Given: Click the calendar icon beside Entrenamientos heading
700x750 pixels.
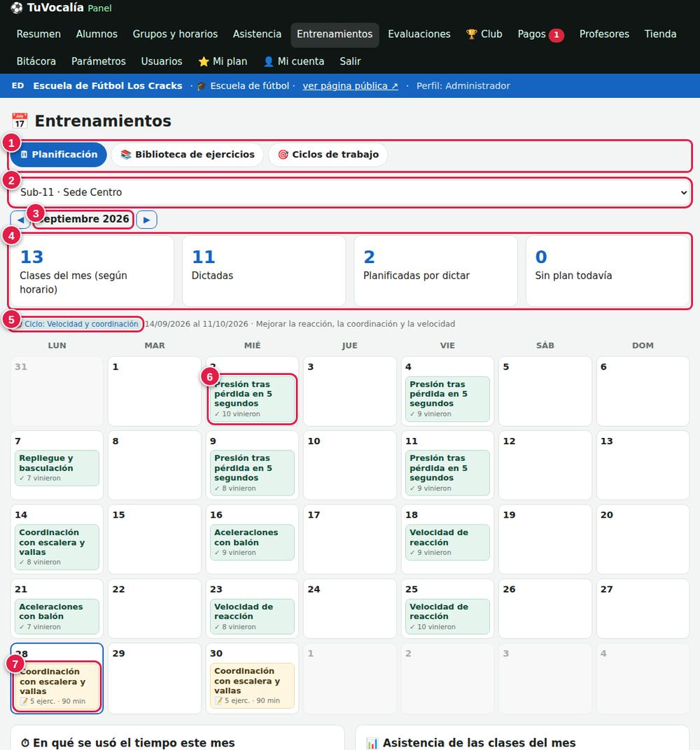Looking at the screenshot, I should pyautogui.click(x=20, y=120).
